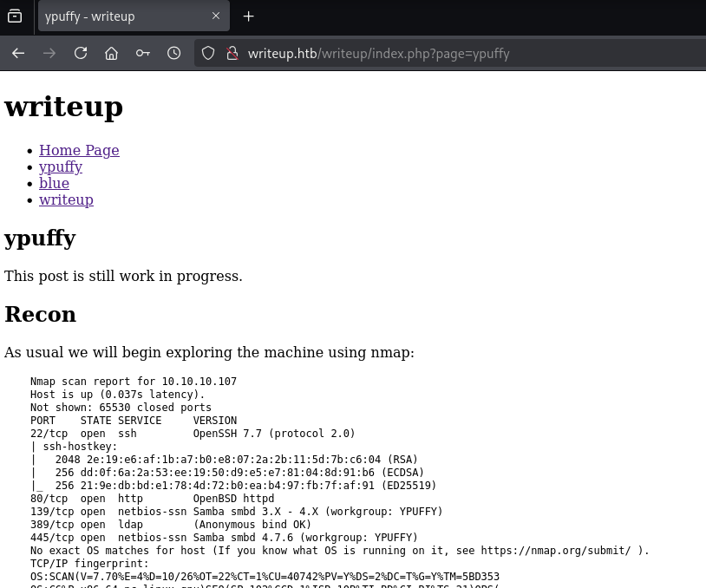Follow the writeup link in list
This screenshot has height=588, width=706.
(66, 199)
